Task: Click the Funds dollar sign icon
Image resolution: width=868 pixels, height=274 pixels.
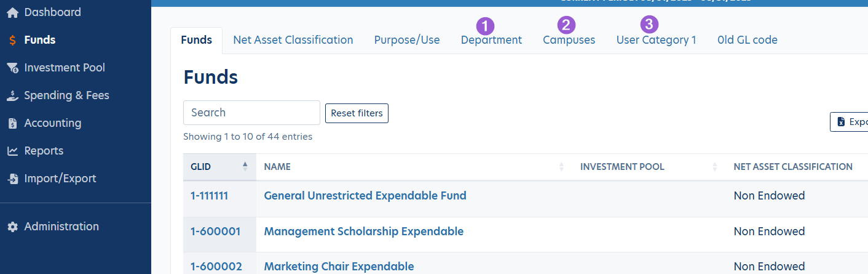Action: tap(12, 40)
